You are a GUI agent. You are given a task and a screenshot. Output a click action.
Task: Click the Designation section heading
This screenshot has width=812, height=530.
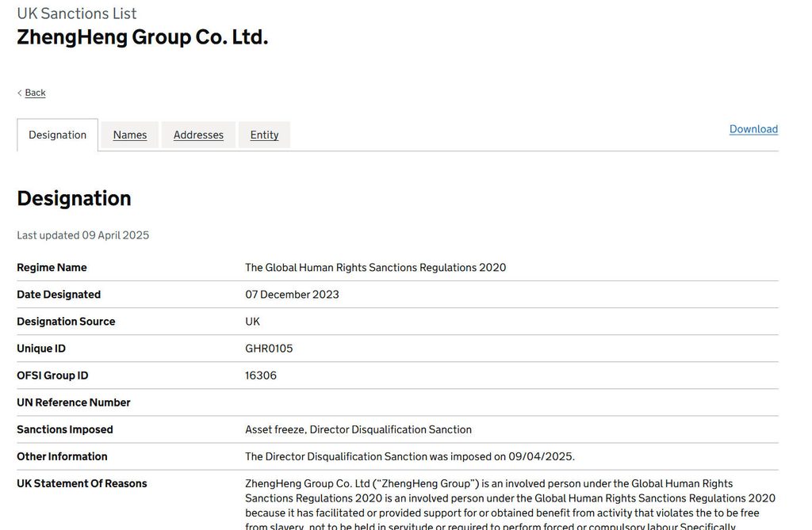click(74, 198)
